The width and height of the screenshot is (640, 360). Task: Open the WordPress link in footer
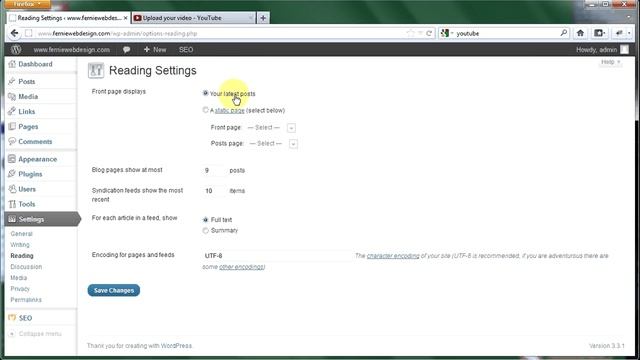click(x=176, y=346)
